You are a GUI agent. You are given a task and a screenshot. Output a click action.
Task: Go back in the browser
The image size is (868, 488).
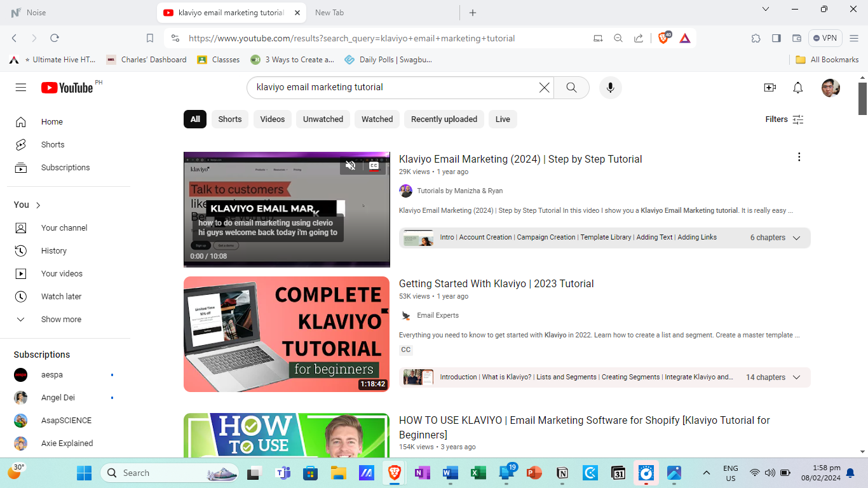pos(15,38)
